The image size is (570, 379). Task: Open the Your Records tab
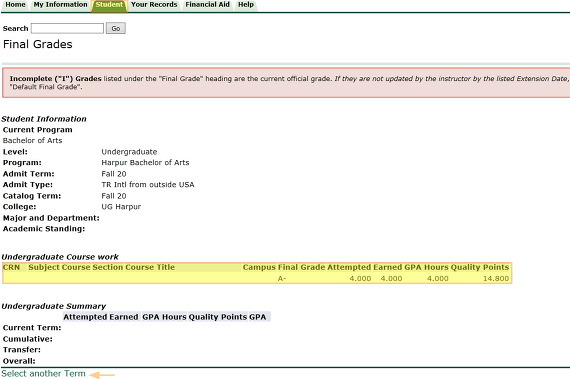point(154,5)
